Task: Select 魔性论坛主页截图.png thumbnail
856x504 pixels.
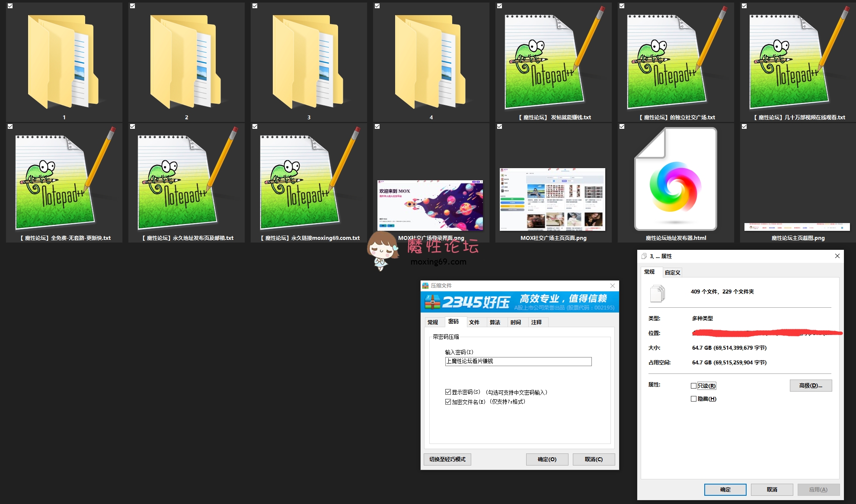Action: (797, 227)
